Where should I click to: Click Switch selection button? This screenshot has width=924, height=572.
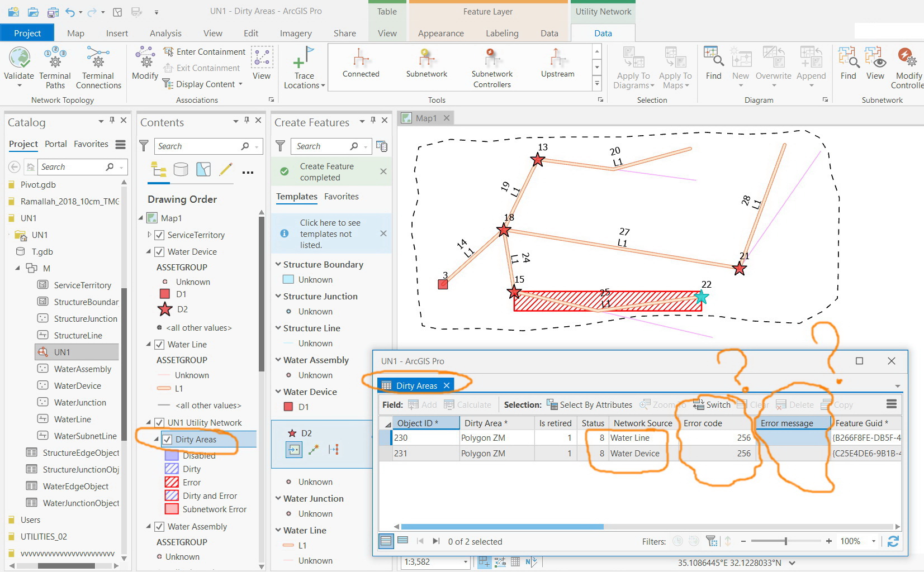pos(712,405)
